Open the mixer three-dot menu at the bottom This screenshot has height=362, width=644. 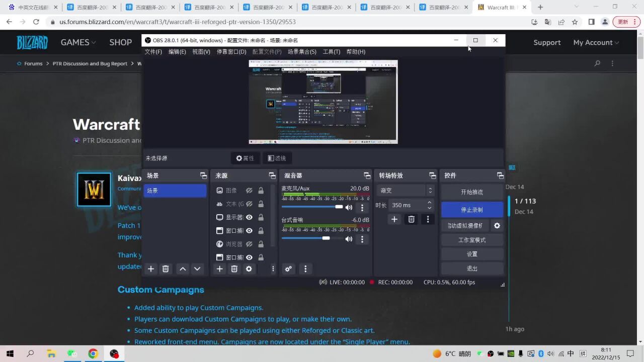tap(305, 269)
